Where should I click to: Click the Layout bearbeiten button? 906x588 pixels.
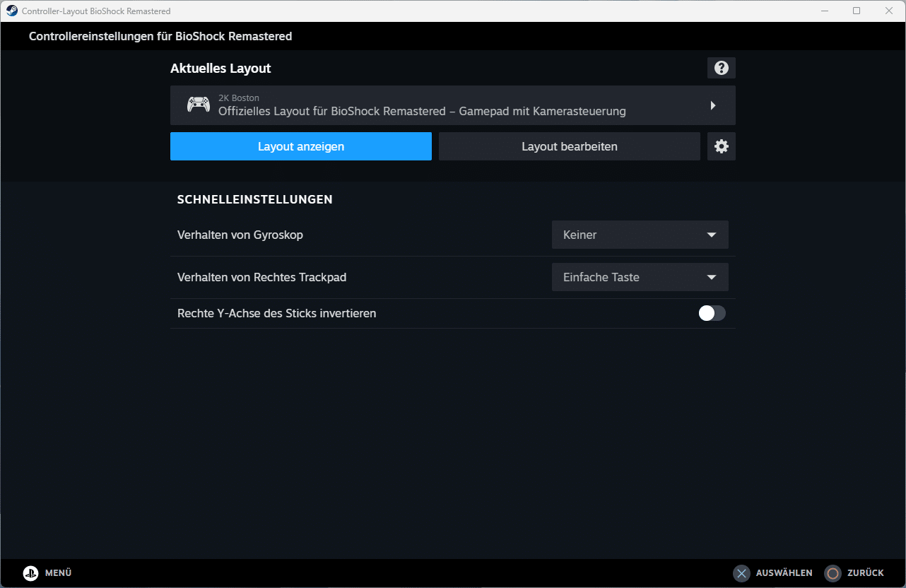[x=569, y=146]
